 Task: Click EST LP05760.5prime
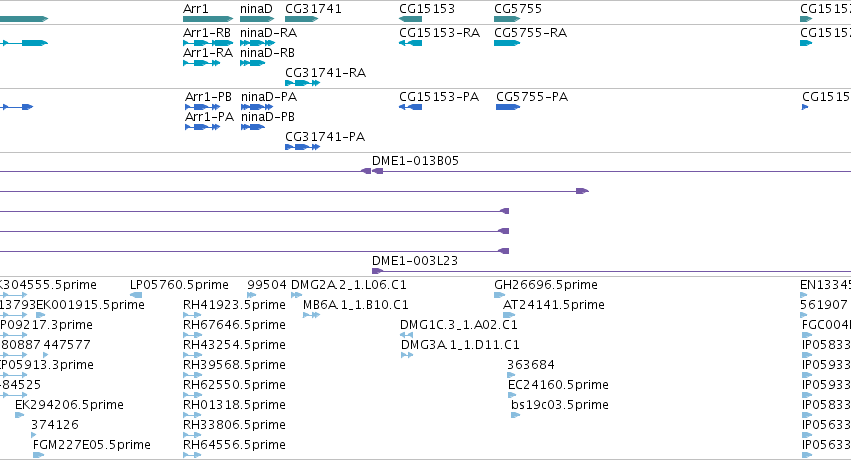(179, 285)
